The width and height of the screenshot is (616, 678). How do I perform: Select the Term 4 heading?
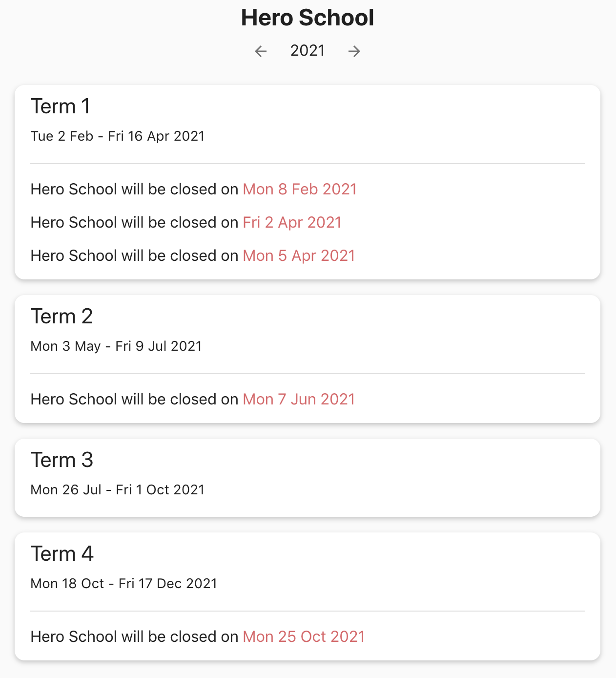pos(62,554)
